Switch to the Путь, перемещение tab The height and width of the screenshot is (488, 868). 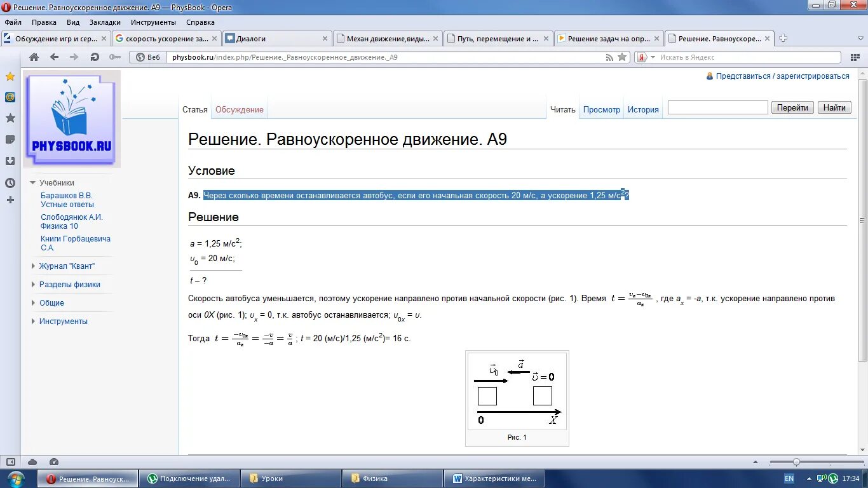pyautogui.click(x=499, y=39)
